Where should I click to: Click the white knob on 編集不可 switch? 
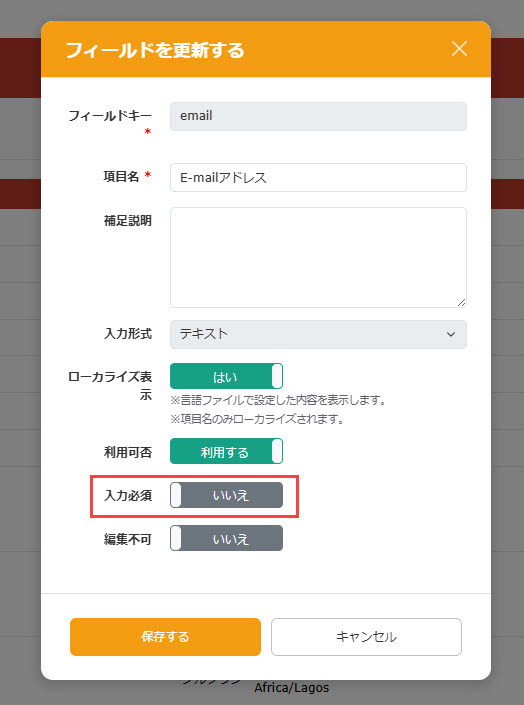(176, 538)
